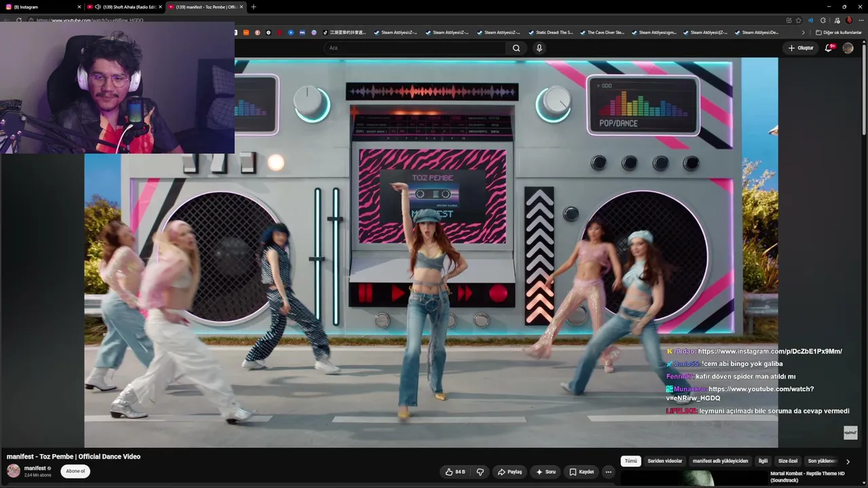Viewport: 868px width, 488px height.
Task: Select the Son yüklenenler filter chip
Action: coord(822,461)
